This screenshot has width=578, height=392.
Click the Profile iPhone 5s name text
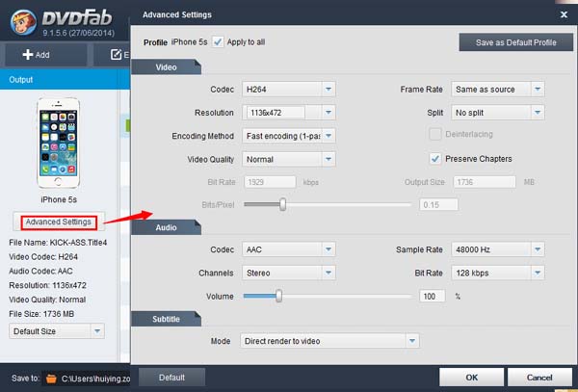click(189, 42)
